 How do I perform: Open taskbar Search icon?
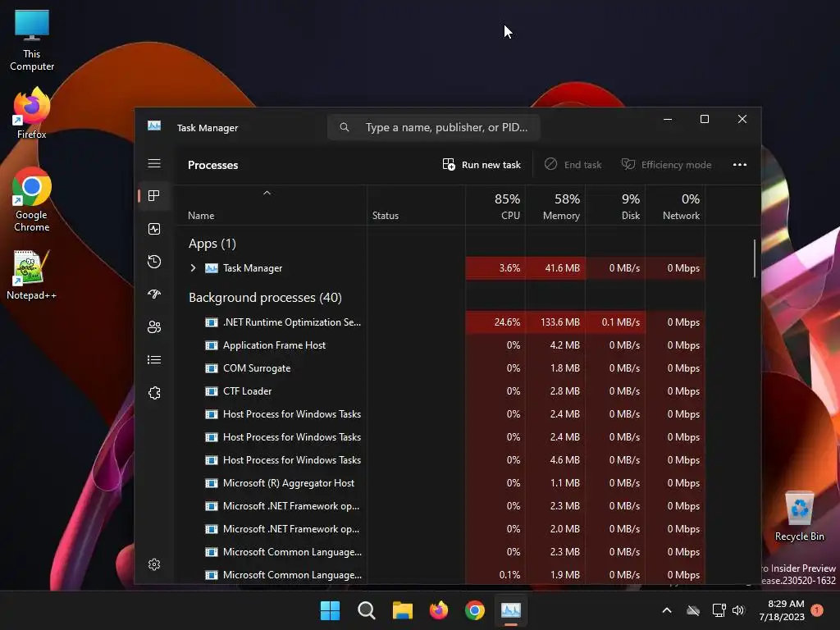[x=367, y=610]
